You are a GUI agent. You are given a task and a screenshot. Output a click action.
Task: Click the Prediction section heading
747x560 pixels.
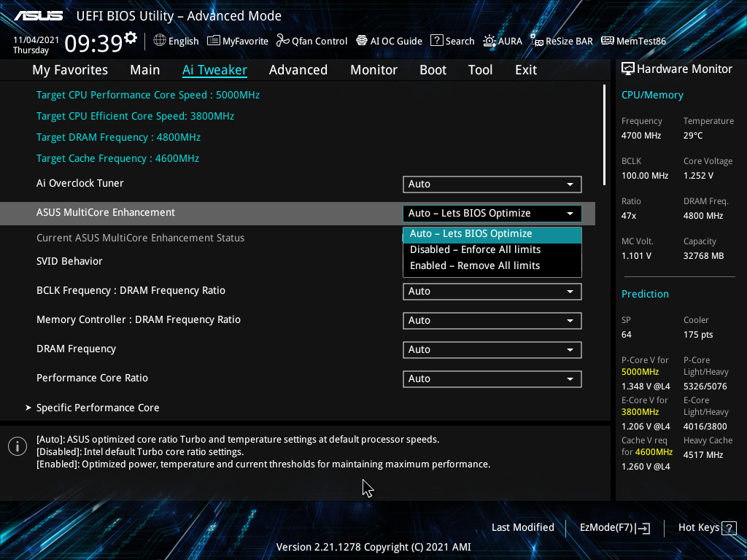point(645,294)
